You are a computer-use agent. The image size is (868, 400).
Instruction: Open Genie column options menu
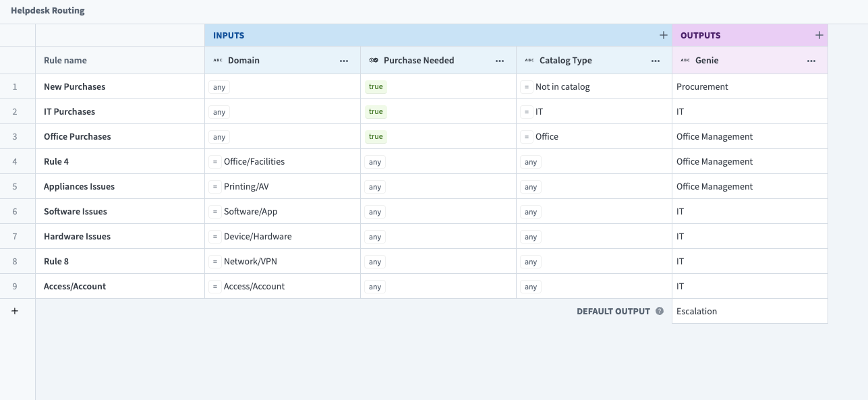tap(811, 61)
